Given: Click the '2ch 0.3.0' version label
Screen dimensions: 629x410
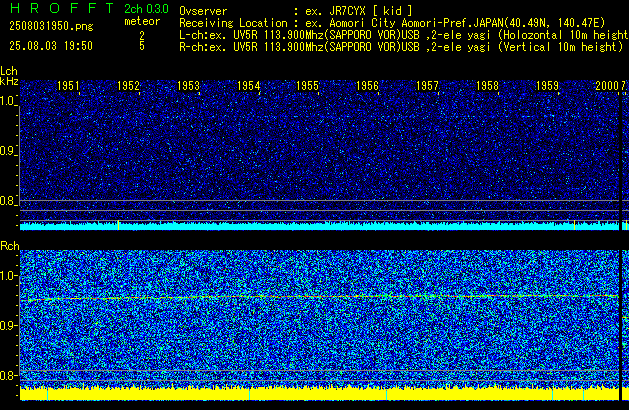Looking at the screenshot, I should (146, 9).
